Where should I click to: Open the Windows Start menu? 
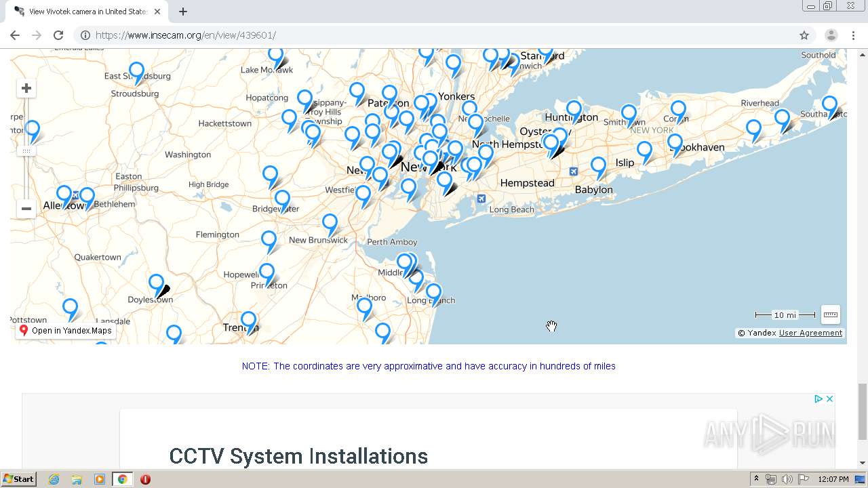click(x=18, y=479)
